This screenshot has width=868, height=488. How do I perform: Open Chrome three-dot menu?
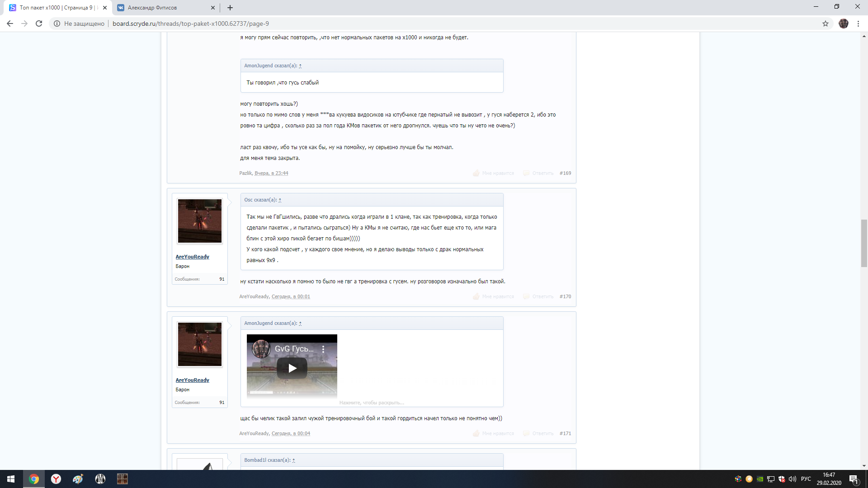pyautogui.click(x=858, y=23)
